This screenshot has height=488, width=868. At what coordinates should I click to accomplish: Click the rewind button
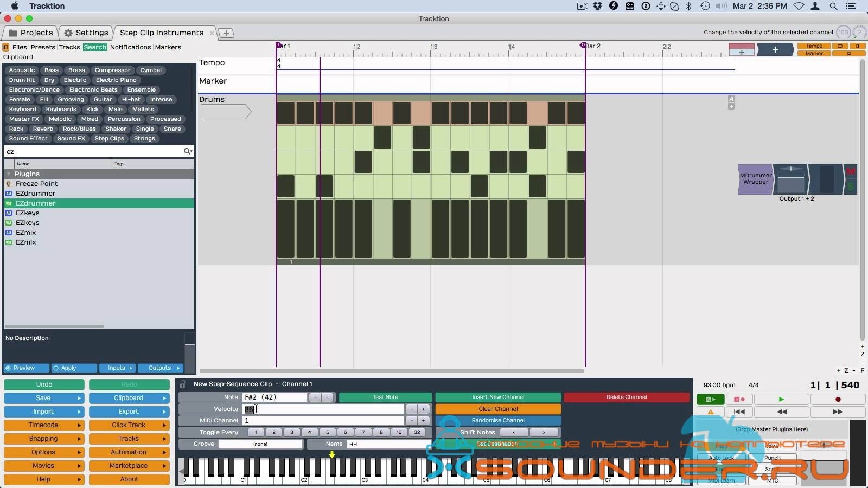pos(781,412)
